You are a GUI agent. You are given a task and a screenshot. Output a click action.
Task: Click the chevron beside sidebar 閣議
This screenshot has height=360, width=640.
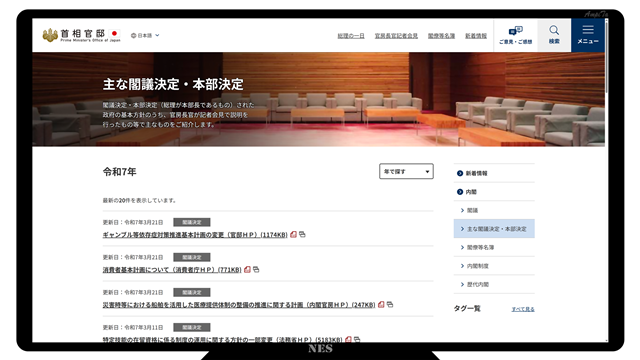(462, 211)
